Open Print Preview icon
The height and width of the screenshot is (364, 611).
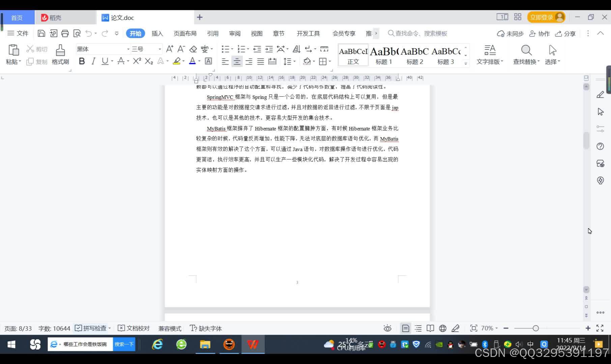click(77, 33)
